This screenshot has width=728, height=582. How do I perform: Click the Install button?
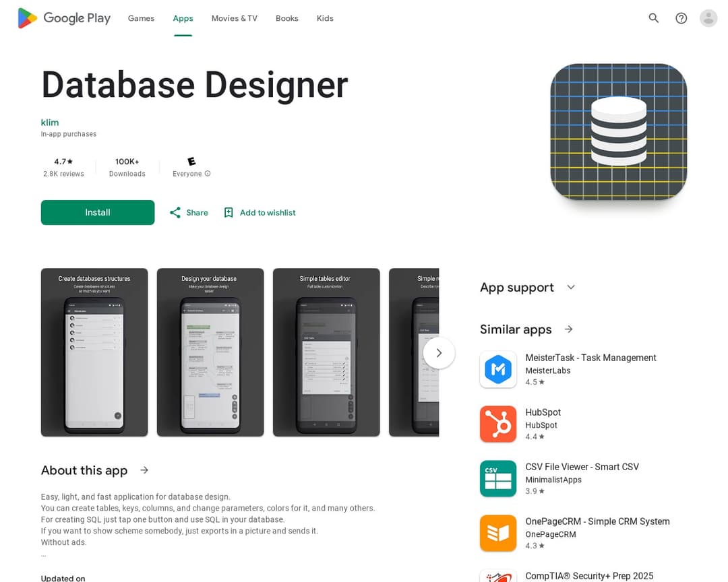(98, 213)
